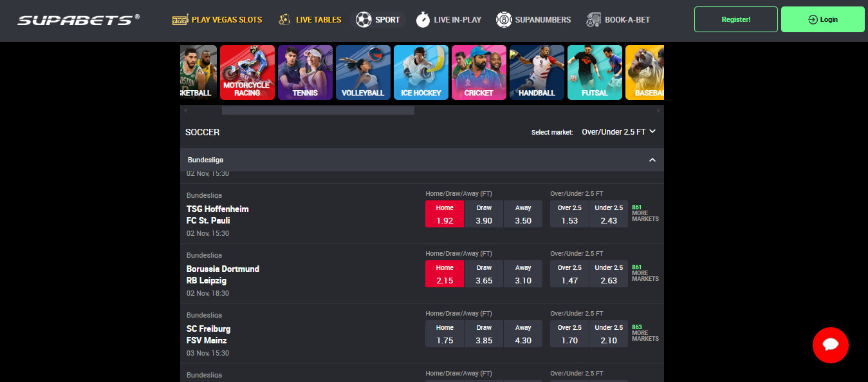Toggle Home 2.15 odds for Borussia Dortmund

click(x=445, y=274)
